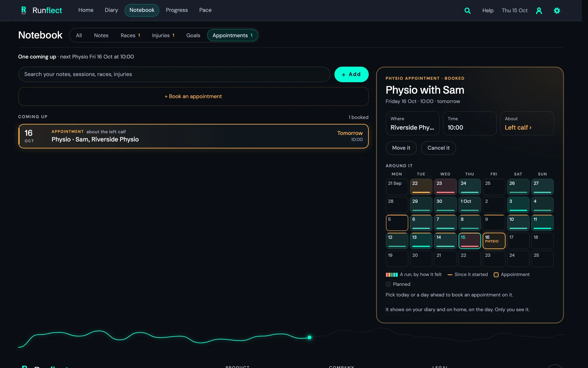The height and width of the screenshot is (368, 588).
Task: Open the 16 Oct Physio appointment card
Action: coord(193,136)
